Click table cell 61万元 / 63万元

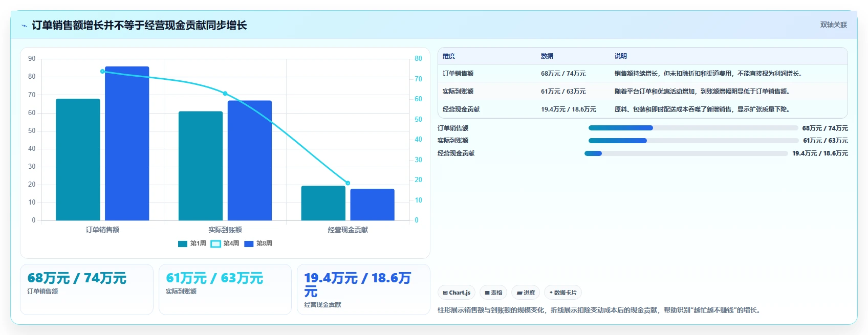pyautogui.click(x=563, y=92)
